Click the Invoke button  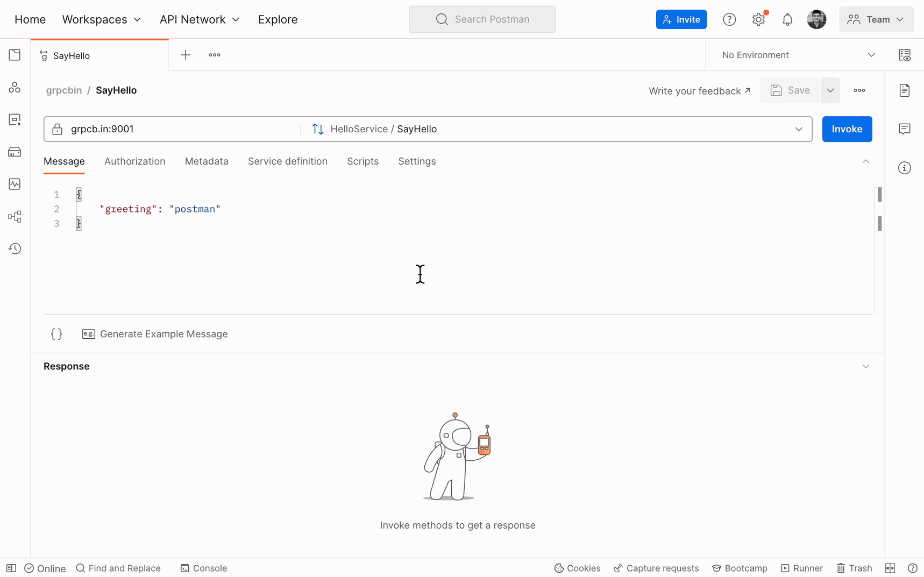tap(847, 129)
